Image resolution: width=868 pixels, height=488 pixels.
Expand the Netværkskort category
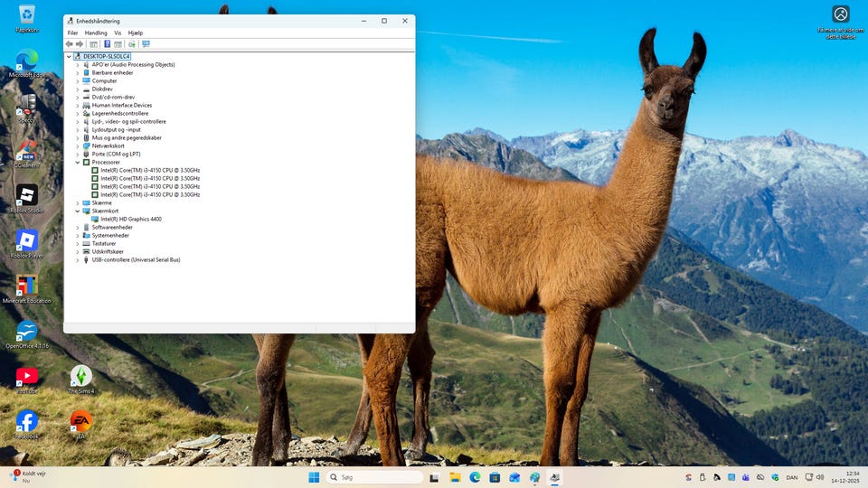tap(78, 146)
